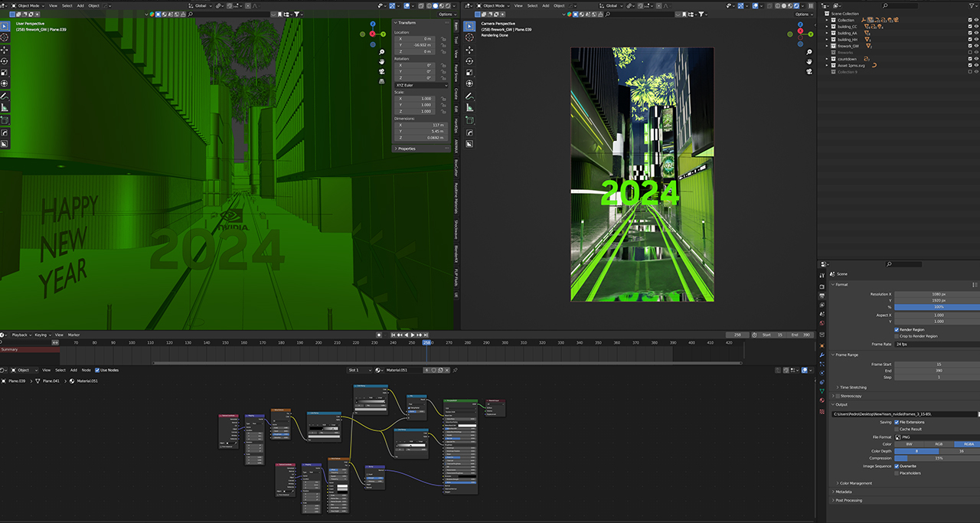This screenshot has width=980, height=523.
Task: Toggle camera view icon in left viewport
Action: coord(381,72)
